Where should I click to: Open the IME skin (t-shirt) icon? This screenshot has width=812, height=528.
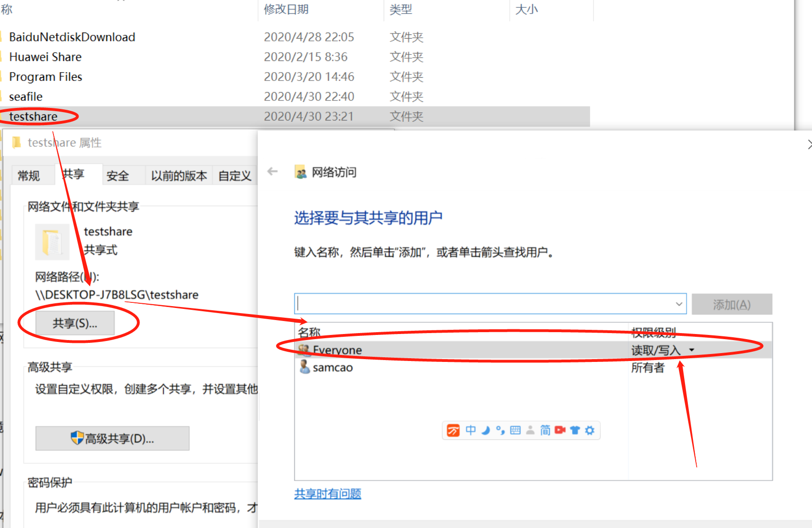pyautogui.click(x=575, y=430)
